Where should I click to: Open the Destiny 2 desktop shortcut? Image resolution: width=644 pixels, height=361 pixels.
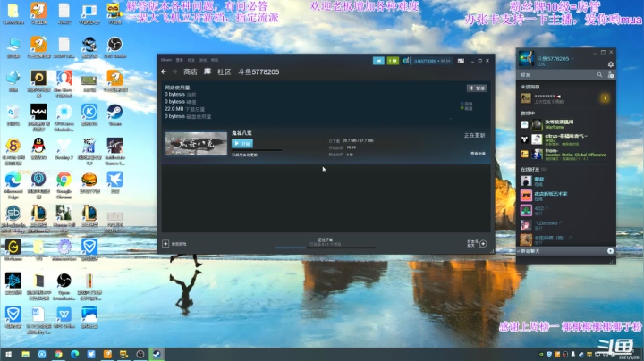[x=64, y=149]
